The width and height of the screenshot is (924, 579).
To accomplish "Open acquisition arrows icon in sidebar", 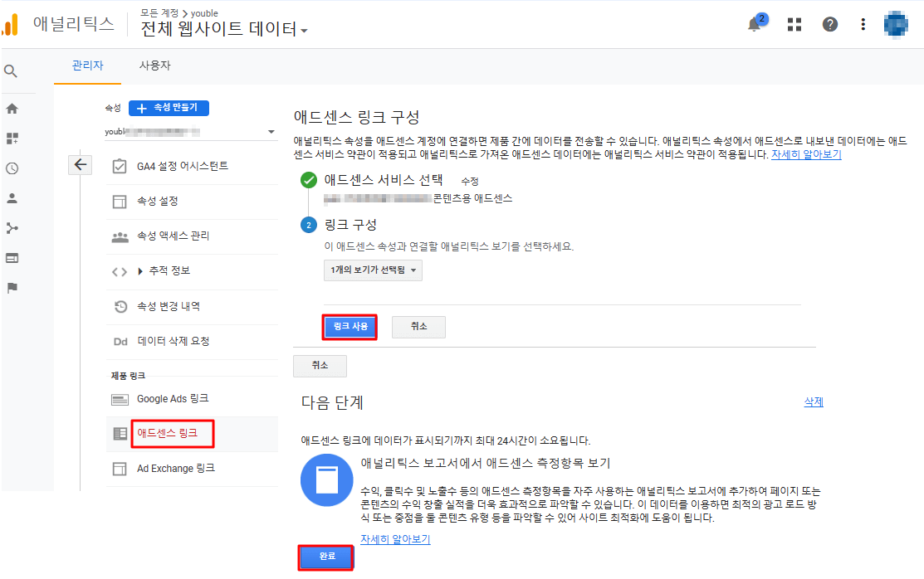I will tap(12, 228).
